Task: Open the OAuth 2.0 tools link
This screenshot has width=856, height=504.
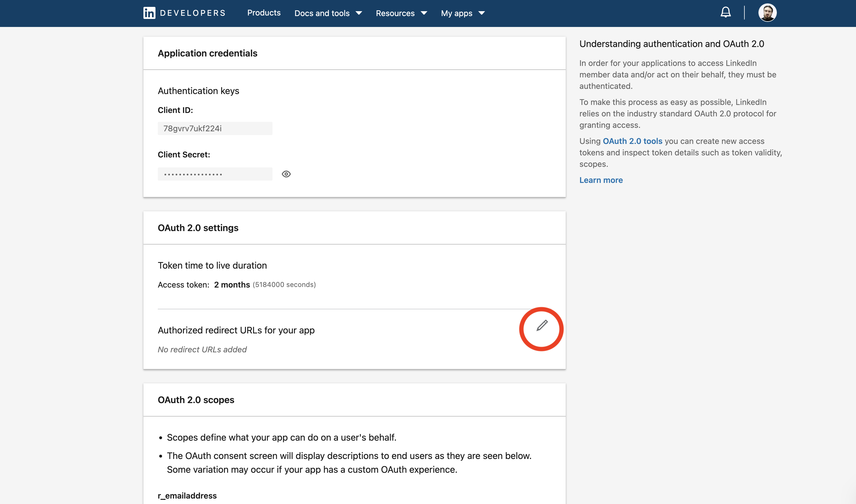Action: click(633, 141)
